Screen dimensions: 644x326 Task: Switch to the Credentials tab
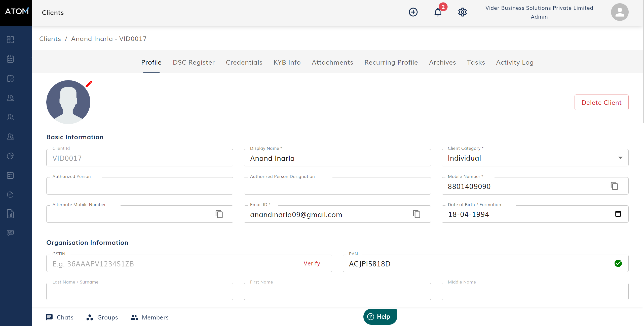244,62
